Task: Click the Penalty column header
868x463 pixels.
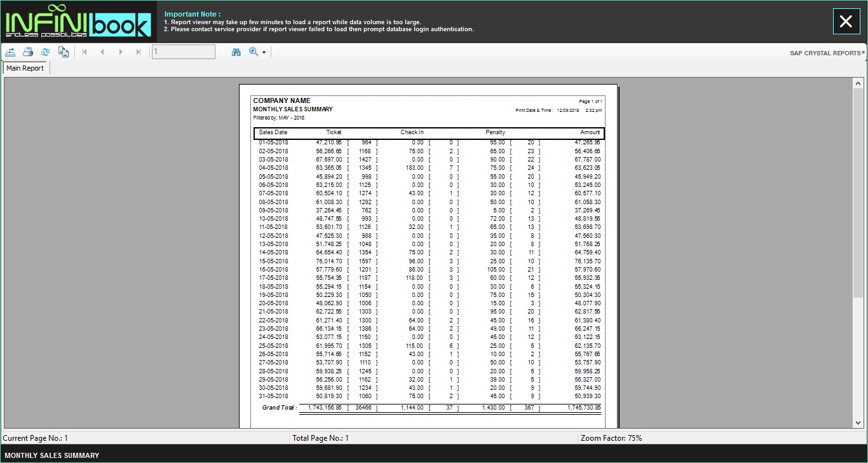Action: click(495, 132)
